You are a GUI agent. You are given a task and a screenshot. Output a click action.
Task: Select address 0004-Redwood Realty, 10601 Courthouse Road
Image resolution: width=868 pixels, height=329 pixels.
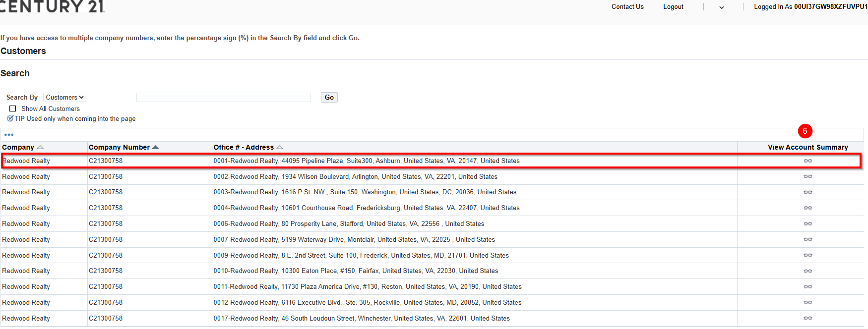[x=367, y=208]
